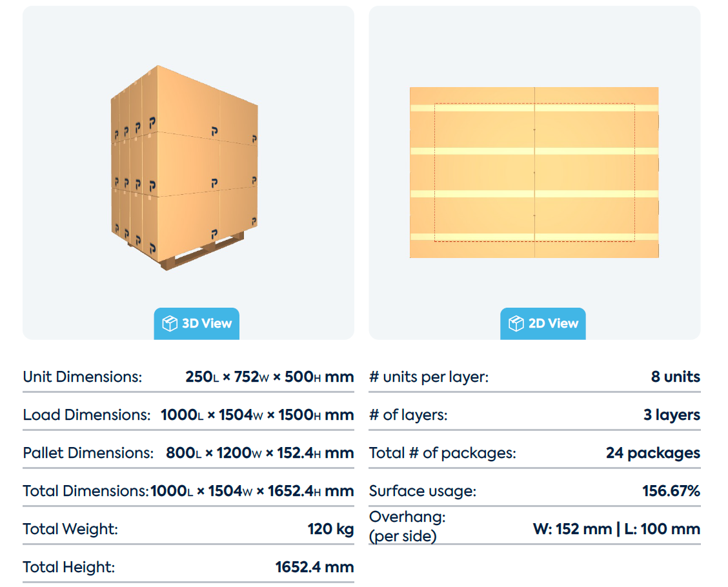The width and height of the screenshot is (728, 587).
Task: Click the 3 layers value
Action: (672, 415)
